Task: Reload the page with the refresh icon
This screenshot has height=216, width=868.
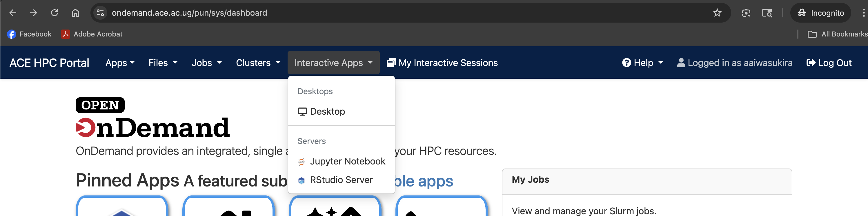Action: (54, 13)
